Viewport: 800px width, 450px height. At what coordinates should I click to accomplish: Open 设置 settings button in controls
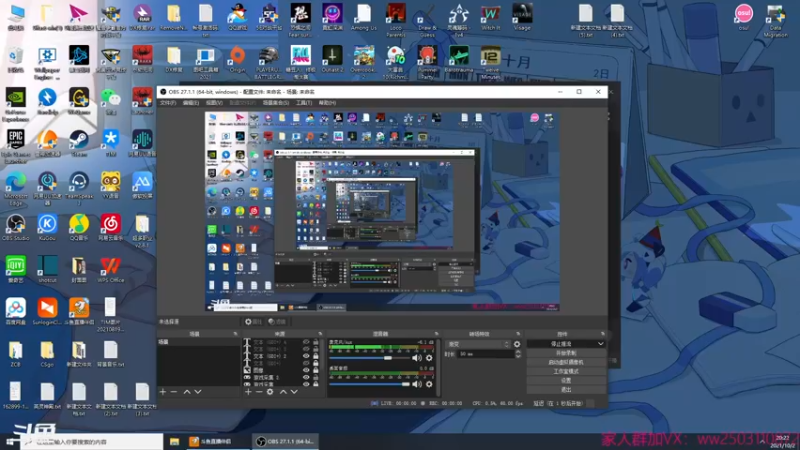click(x=566, y=381)
